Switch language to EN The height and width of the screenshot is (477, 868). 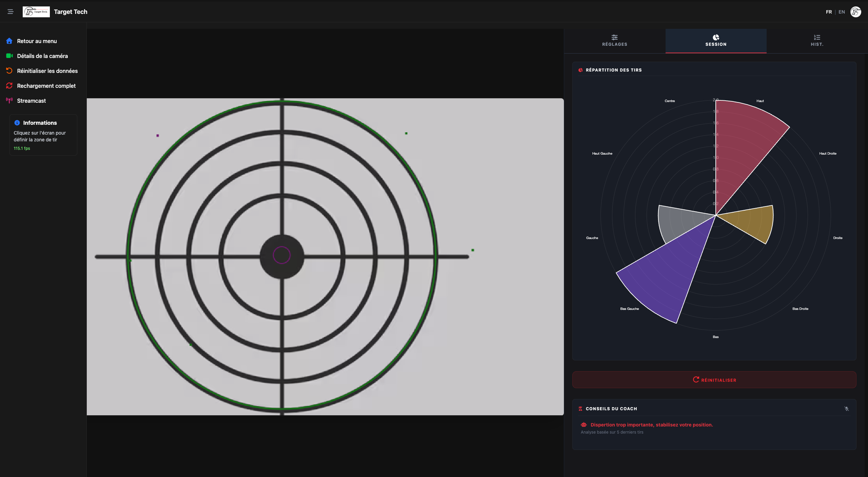tap(842, 12)
